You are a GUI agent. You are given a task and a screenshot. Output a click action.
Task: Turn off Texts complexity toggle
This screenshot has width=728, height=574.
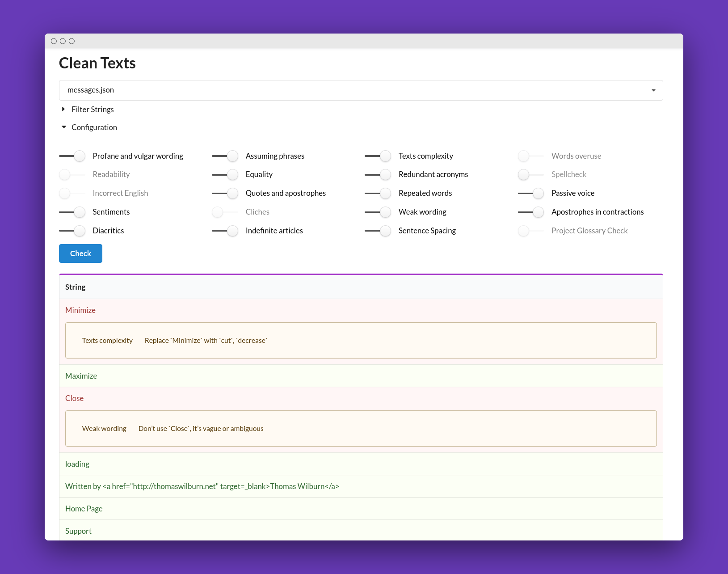pyautogui.click(x=378, y=156)
